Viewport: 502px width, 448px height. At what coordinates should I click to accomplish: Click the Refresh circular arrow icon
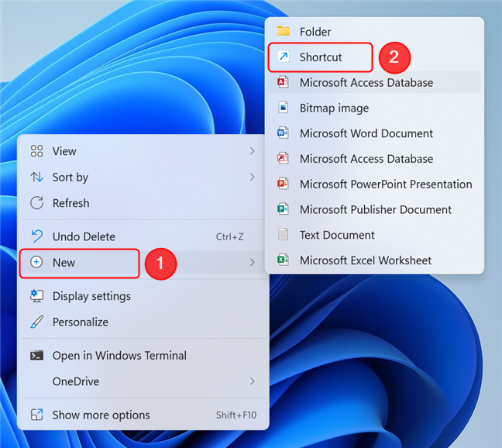click(36, 203)
